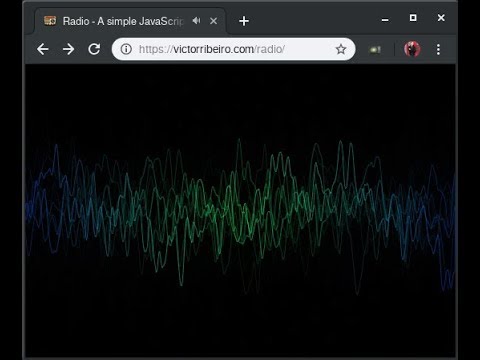Maximize the browser window
The width and height of the screenshot is (480, 360).
click(x=413, y=18)
